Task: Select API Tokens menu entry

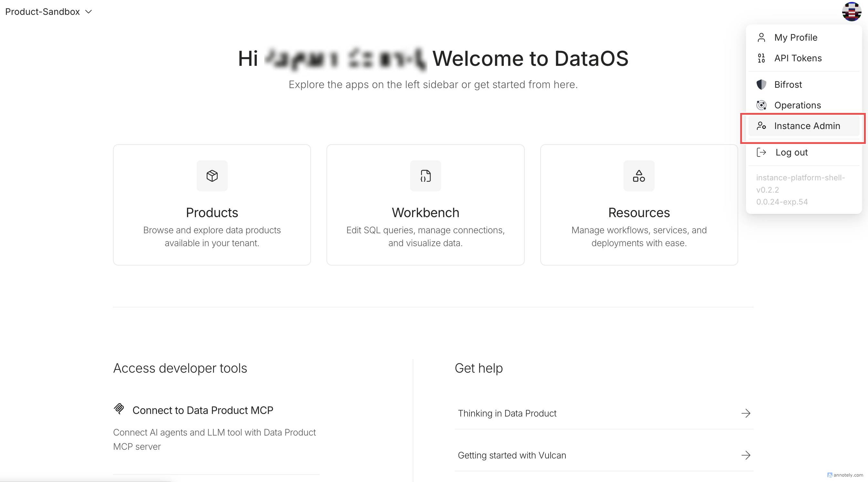Action: click(804, 58)
